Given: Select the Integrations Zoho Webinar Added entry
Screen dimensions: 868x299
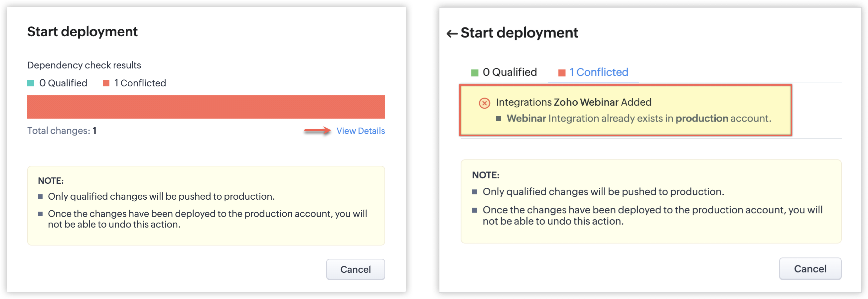Looking at the screenshot, I should pos(573,102).
